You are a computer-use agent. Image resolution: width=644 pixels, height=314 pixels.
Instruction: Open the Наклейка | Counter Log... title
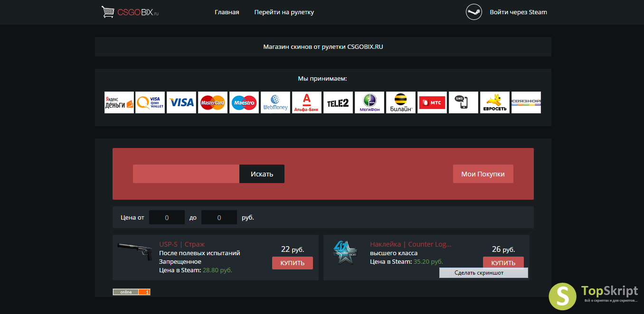(x=411, y=244)
